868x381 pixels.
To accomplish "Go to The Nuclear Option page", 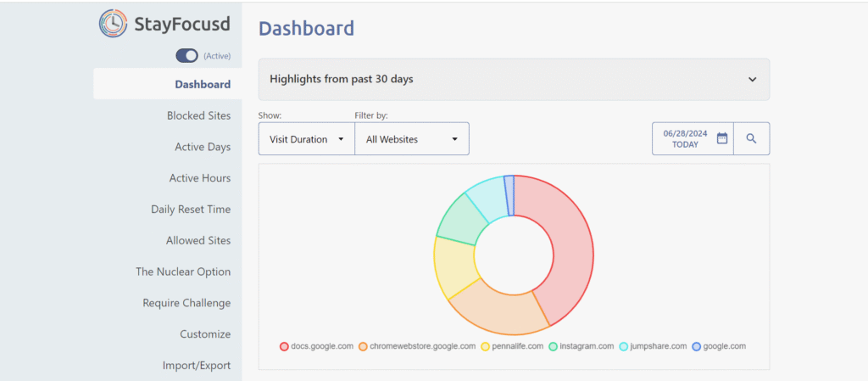I will pyautogui.click(x=183, y=272).
